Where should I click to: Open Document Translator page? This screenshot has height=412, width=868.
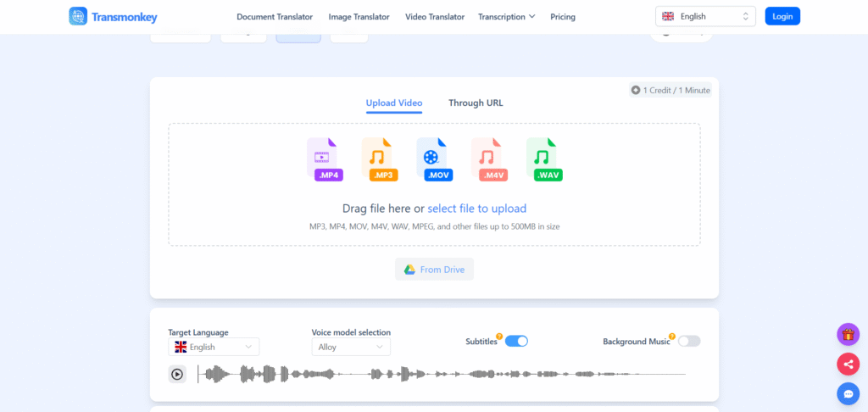tap(275, 17)
